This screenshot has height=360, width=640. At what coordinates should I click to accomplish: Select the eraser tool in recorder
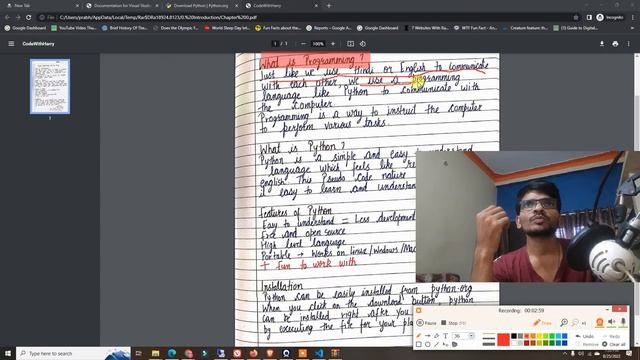pyautogui.click(x=436, y=336)
